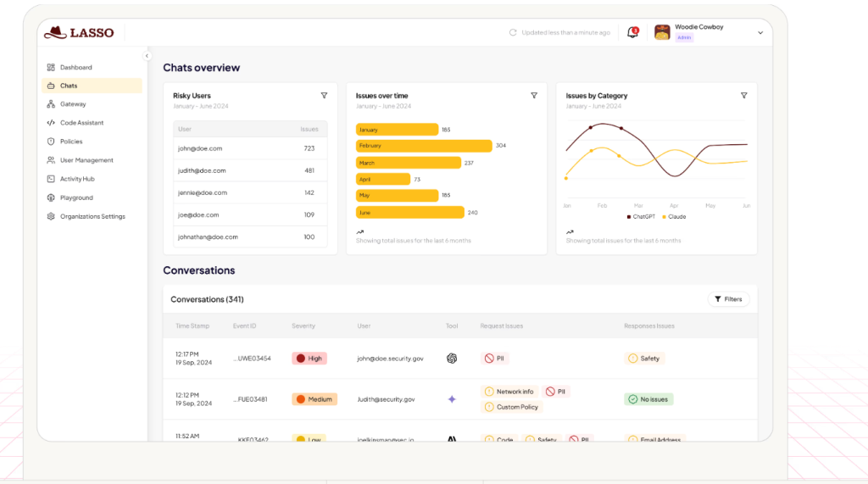The width and height of the screenshot is (868, 484).
Task: Click the February bar in Issues chart
Action: [424, 146]
